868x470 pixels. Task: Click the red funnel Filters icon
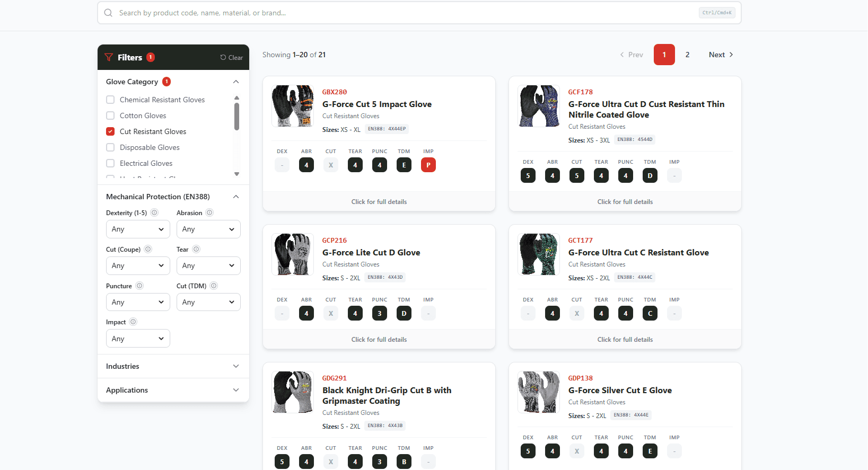109,57
